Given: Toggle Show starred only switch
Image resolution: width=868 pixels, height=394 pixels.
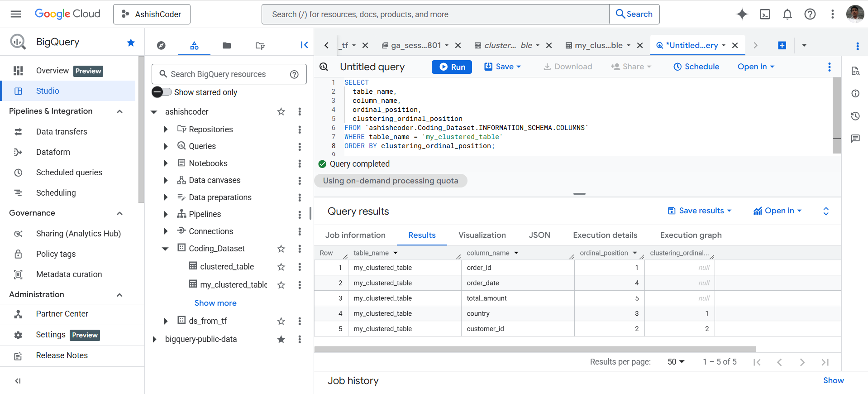Looking at the screenshot, I should (x=162, y=92).
